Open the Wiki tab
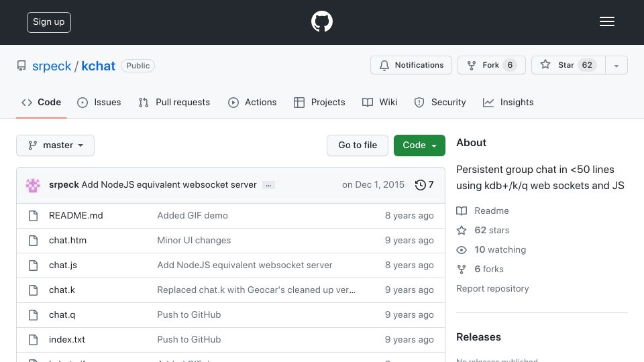The image size is (644, 362). click(x=380, y=102)
